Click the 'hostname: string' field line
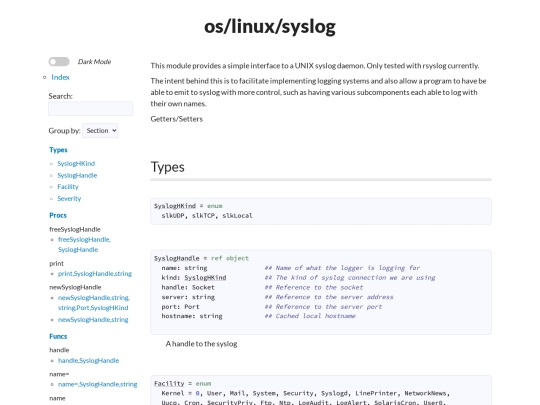The height and width of the screenshot is (405, 540). coord(192,316)
